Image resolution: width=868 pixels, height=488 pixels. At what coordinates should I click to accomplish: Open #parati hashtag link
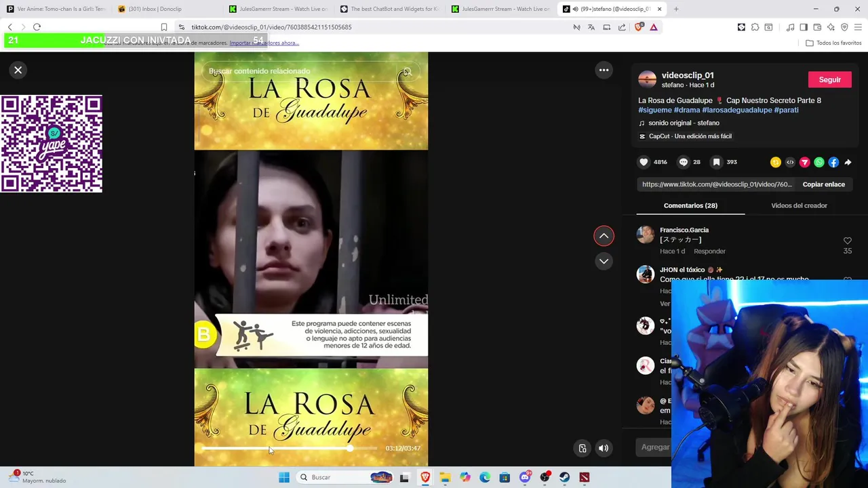(x=786, y=110)
